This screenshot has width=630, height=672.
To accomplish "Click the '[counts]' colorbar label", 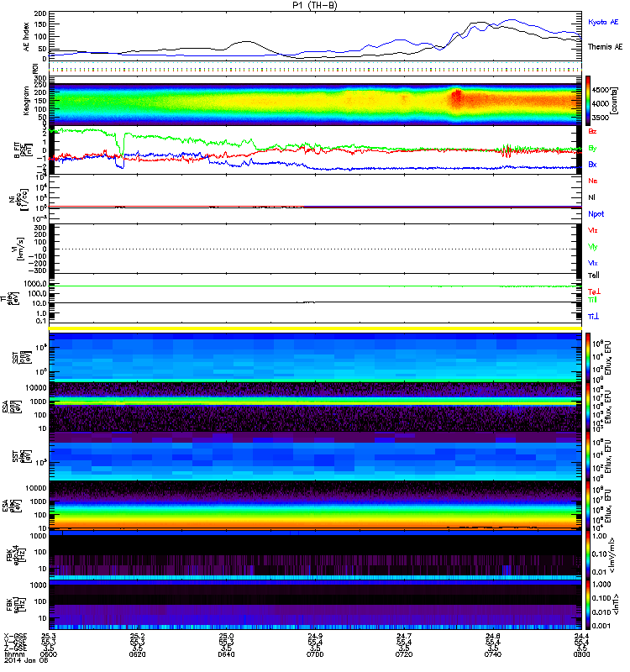I will click(x=615, y=100).
